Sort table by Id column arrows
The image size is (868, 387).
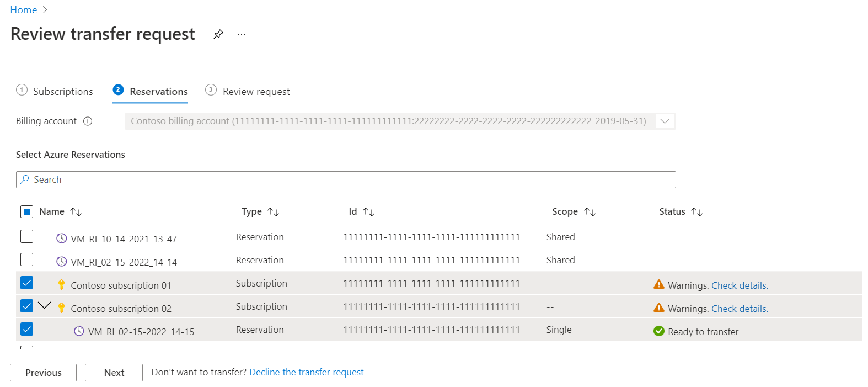click(x=369, y=212)
